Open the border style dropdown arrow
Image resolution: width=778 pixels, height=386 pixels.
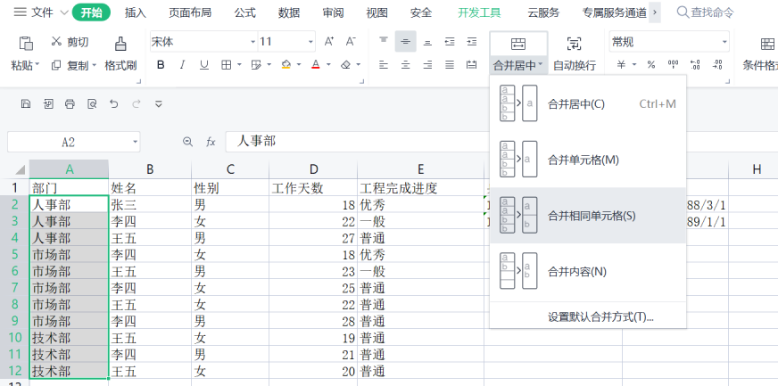pyautogui.click(x=239, y=65)
